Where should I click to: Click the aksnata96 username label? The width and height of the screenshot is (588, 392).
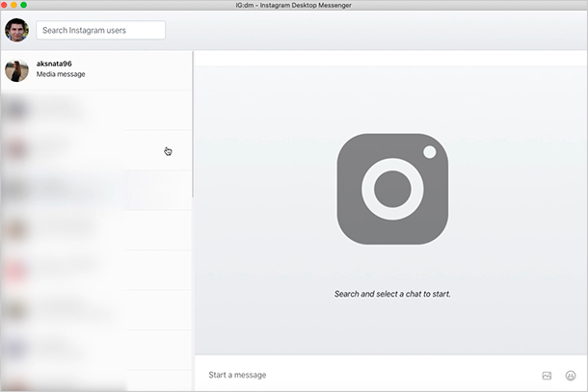coord(54,64)
